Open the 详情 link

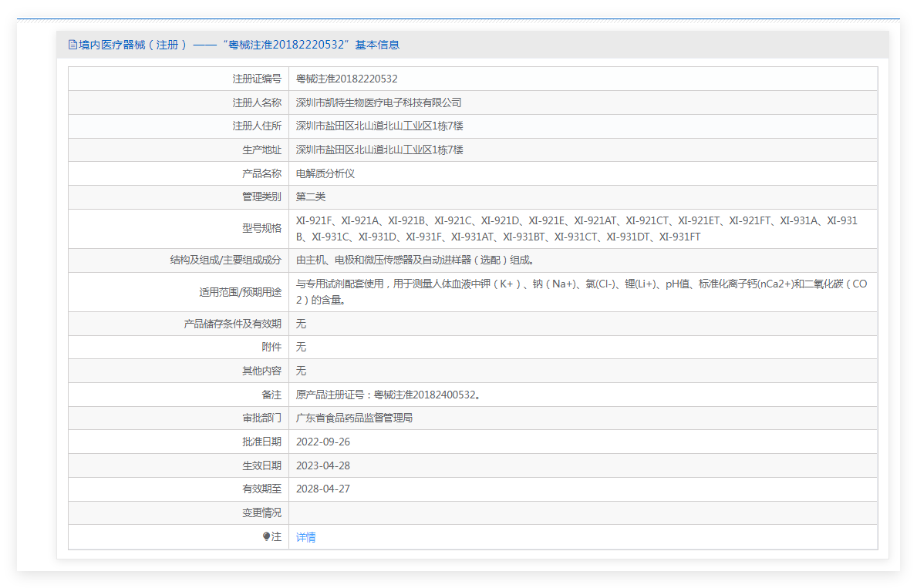pos(306,537)
